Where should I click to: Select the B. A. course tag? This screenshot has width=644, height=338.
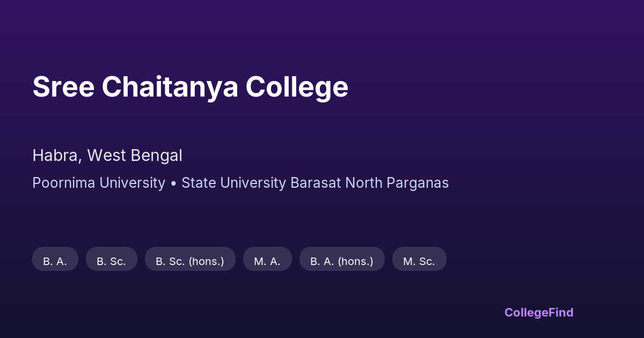click(55, 261)
